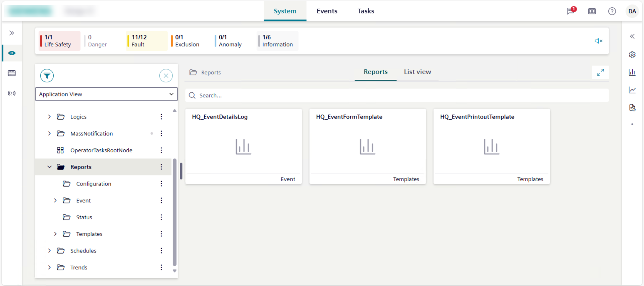
Task: Expand the content pane with arrows icon
Action: pos(600,72)
